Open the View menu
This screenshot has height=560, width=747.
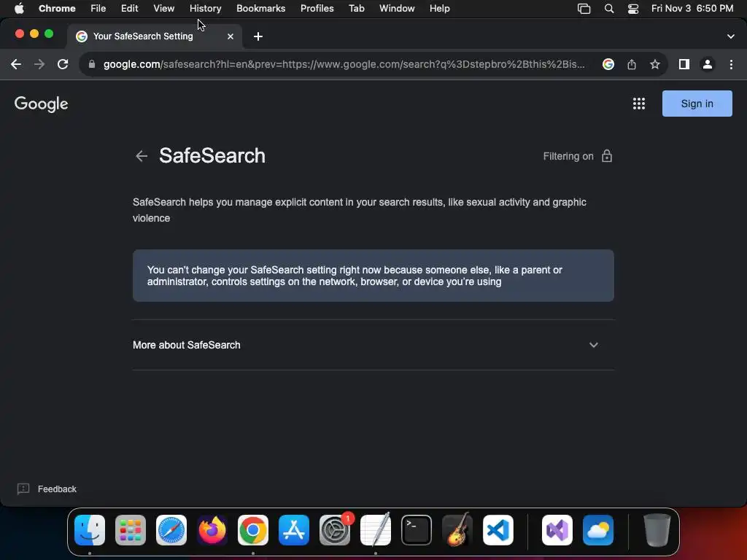pyautogui.click(x=164, y=9)
